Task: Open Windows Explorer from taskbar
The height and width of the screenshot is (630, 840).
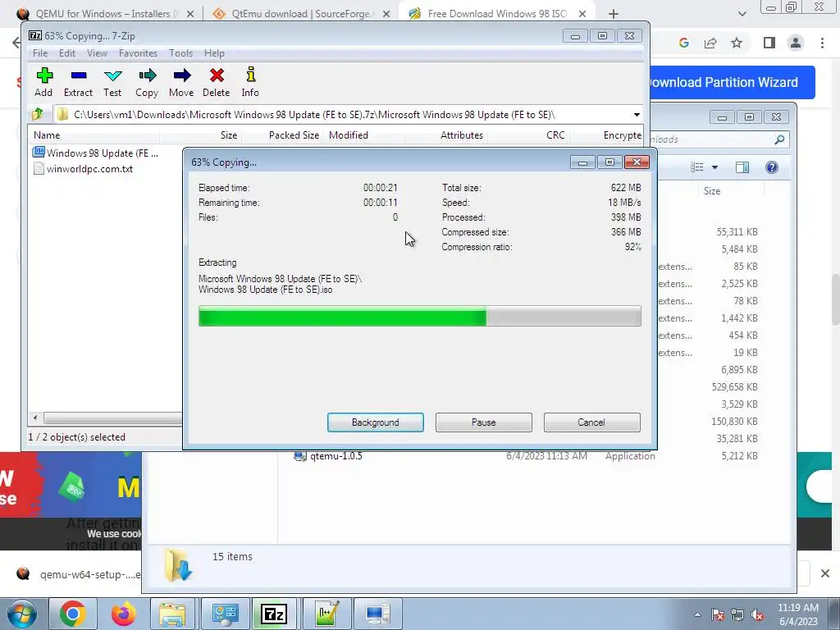Action: click(172, 614)
